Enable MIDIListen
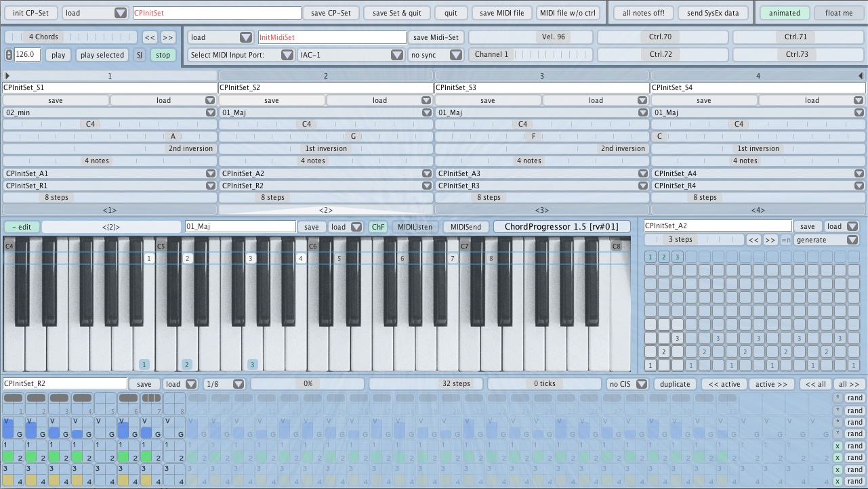The height and width of the screenshot is (489, 868). [416, 227]
